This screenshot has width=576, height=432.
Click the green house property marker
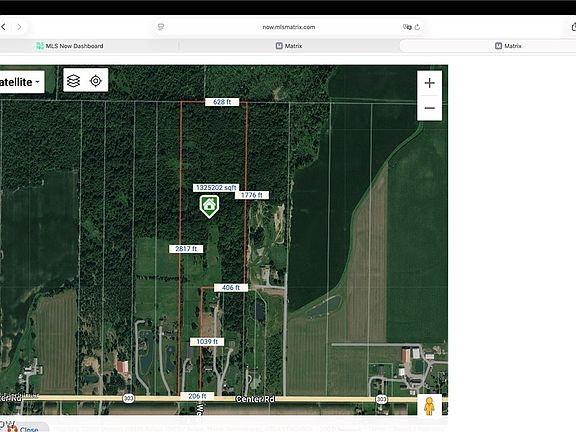pyautogui.click(x=209, y=206)
